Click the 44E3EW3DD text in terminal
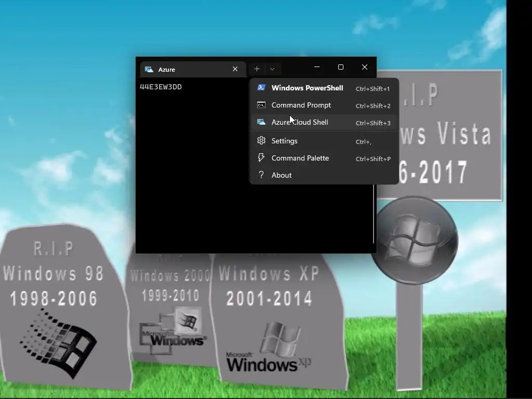The height and width of the screenshot is (399, 532). 161,87
